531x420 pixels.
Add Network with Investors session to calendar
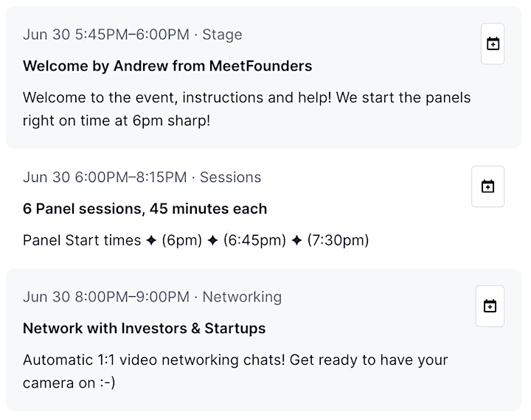490,306
